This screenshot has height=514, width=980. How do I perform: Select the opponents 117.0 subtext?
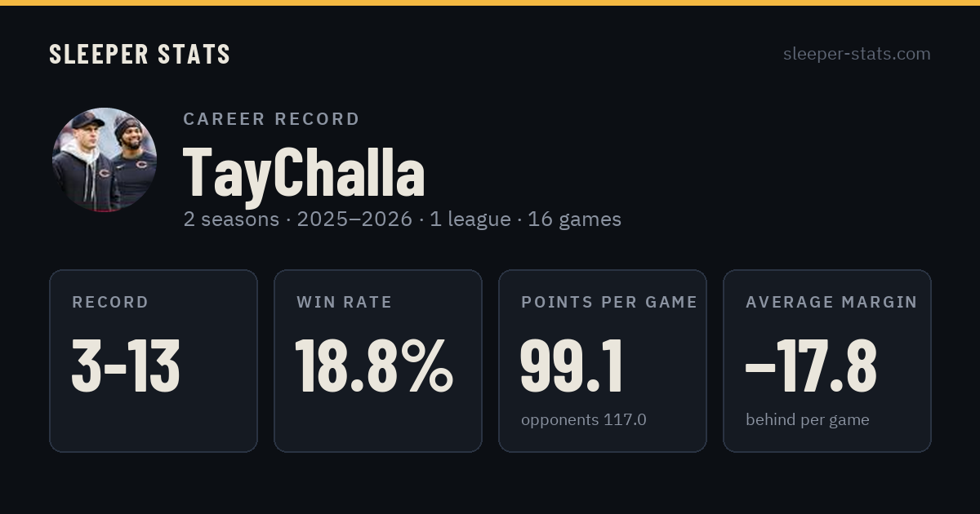pyautogui.click(x=584, y=419)
